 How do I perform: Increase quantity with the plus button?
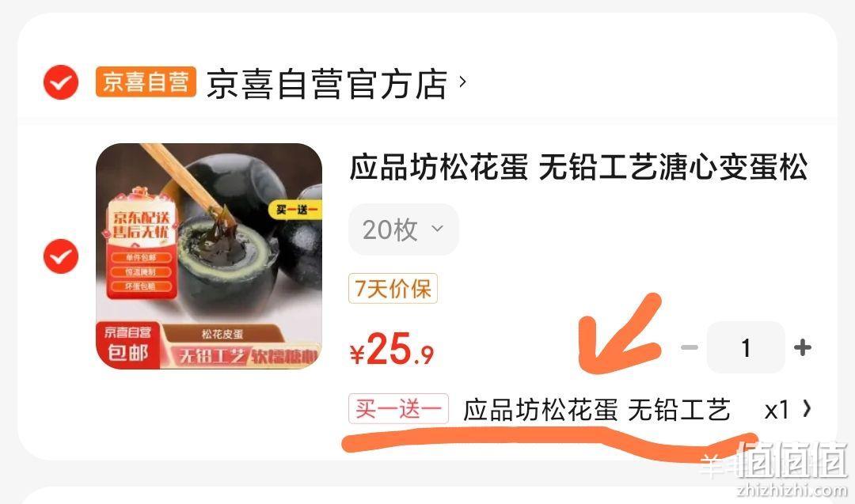click(x=803, y=347)
